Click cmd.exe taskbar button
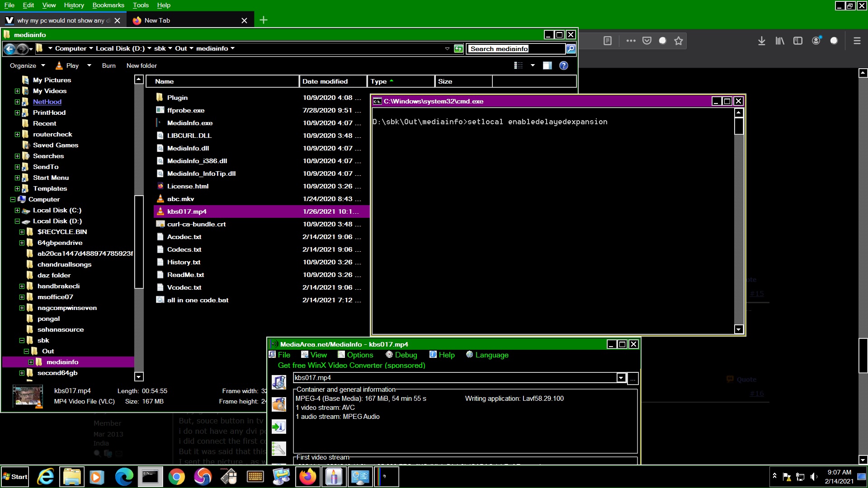 tap(150, 477)
